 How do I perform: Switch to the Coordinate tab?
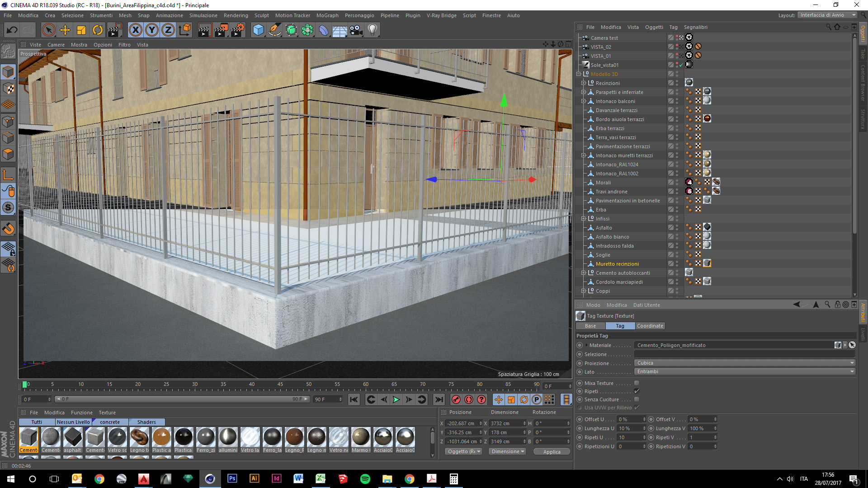click(x=650, y=326)
